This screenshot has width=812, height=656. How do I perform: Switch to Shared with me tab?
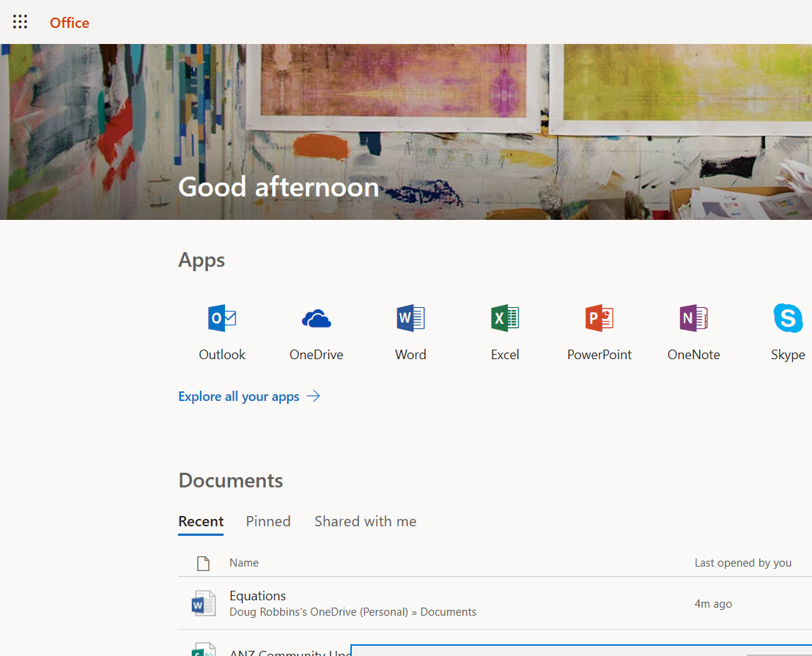point(365,521)
